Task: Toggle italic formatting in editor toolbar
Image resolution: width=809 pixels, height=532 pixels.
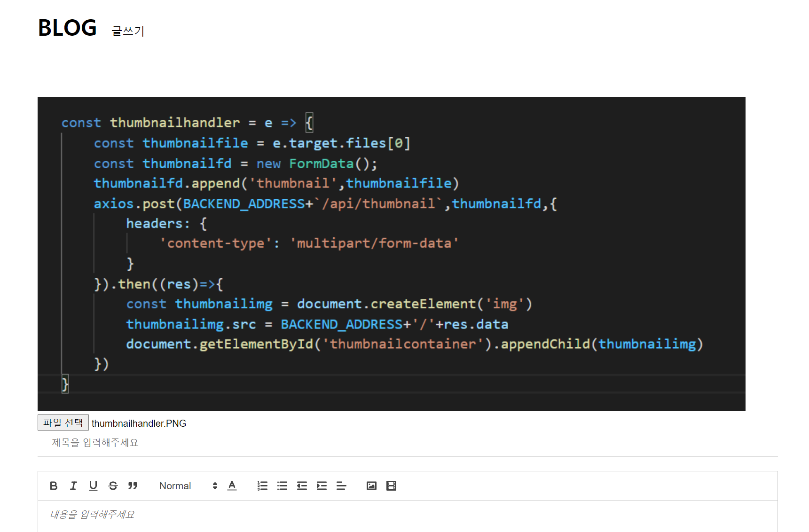Action: [73, 485]
